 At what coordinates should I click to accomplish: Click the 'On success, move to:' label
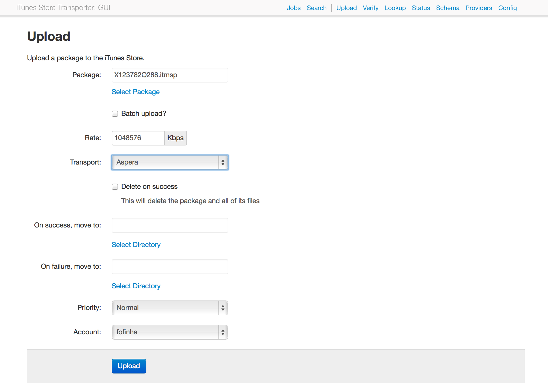click(x=68, y=225)
